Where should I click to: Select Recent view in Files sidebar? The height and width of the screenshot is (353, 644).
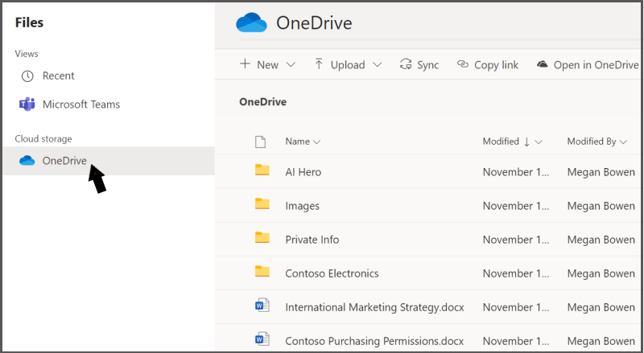tap(109, 76)
